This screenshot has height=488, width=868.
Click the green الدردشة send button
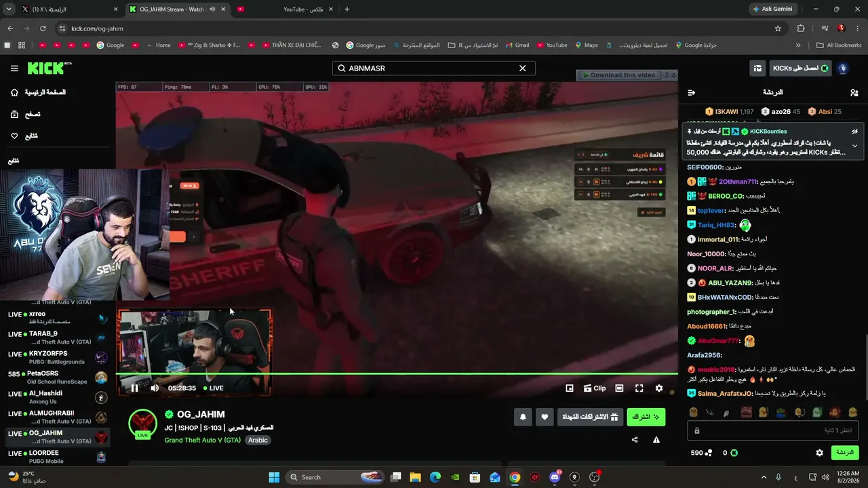[845, 453]
